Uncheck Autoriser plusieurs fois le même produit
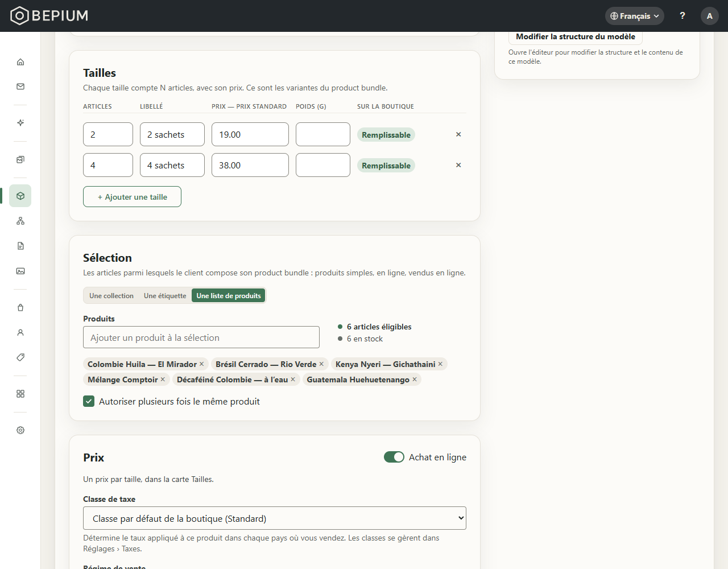 [x=89, y=401]
